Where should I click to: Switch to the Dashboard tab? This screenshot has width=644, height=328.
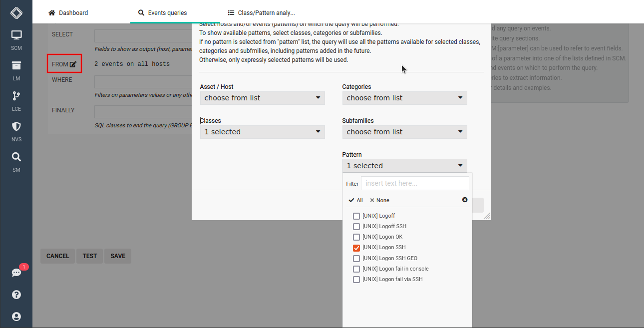(68, 12)
